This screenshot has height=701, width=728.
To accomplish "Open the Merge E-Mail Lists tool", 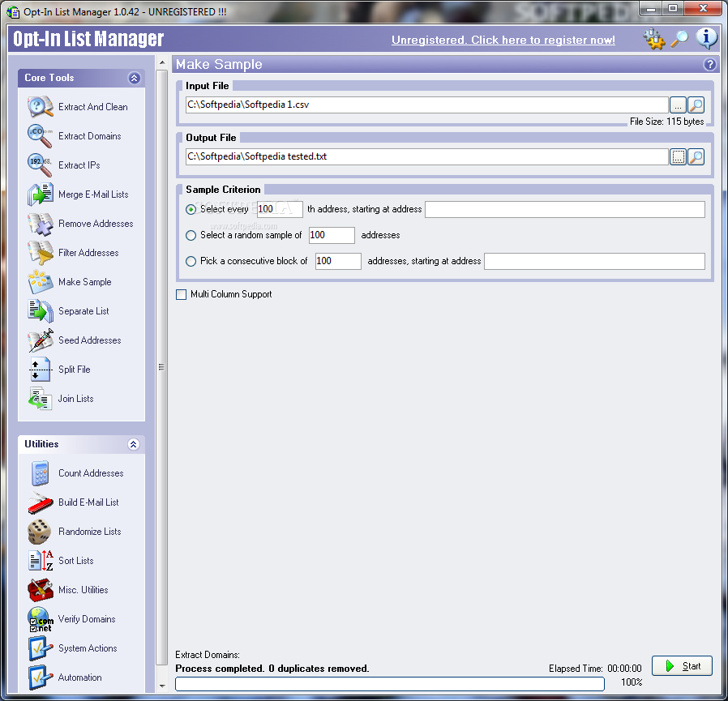I will coord(93,194).
